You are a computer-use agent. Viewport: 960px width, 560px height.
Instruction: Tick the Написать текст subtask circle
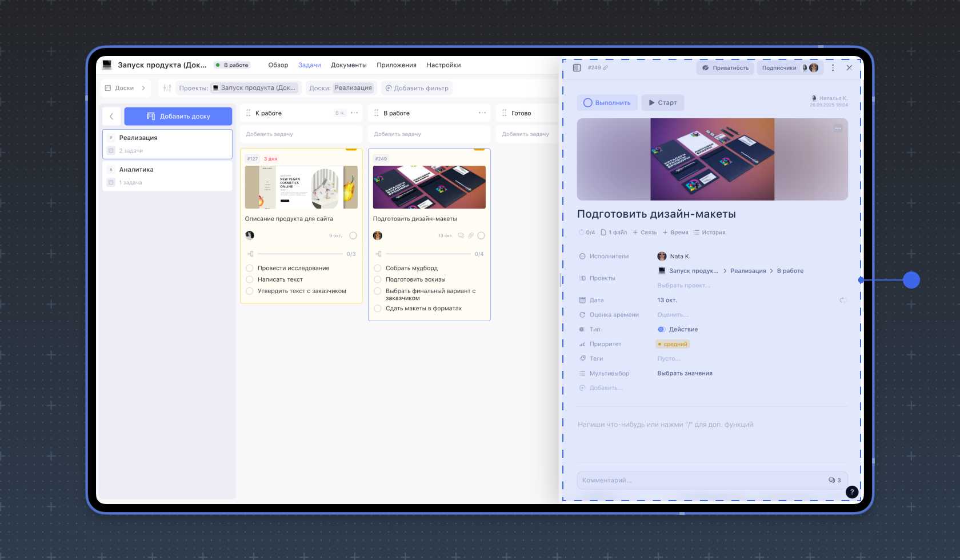point(250,279)
